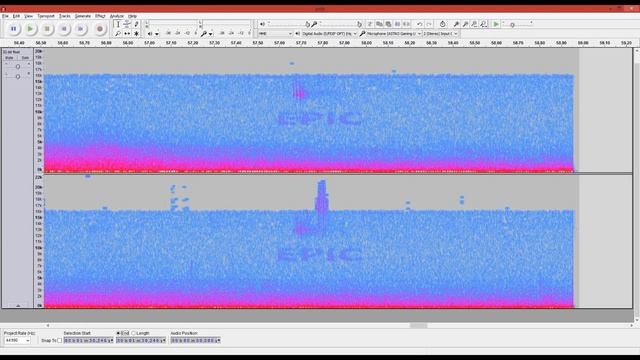Stop playback with the Stop button

pyautogui.click(x=47, y=29)
